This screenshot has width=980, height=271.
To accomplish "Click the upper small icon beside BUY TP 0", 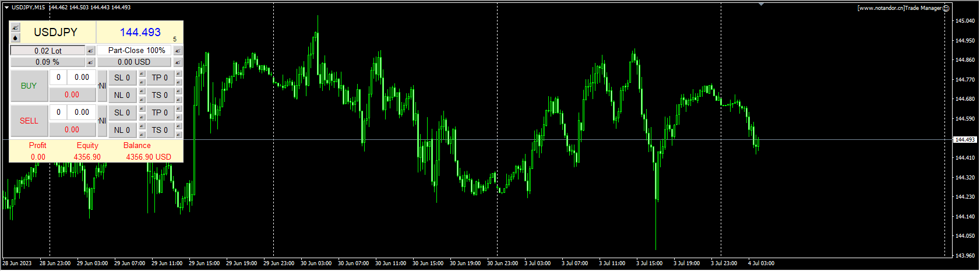I will click(178, 74).
